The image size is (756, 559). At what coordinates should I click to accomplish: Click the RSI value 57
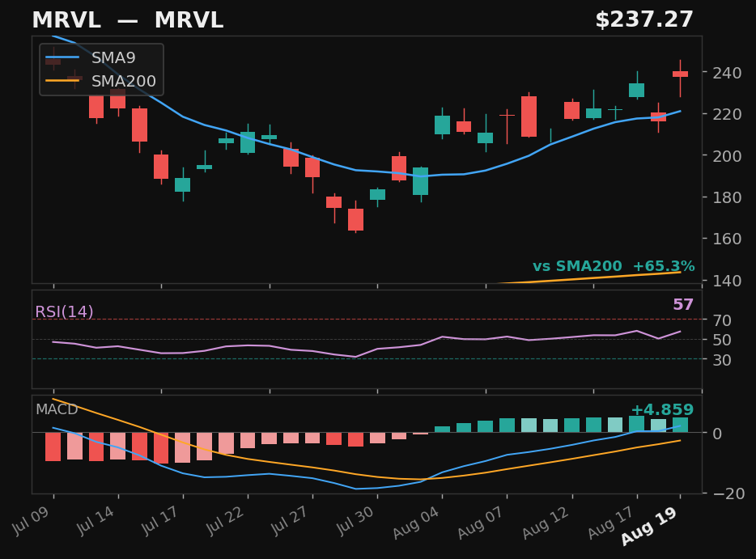(x=682, y=304)
